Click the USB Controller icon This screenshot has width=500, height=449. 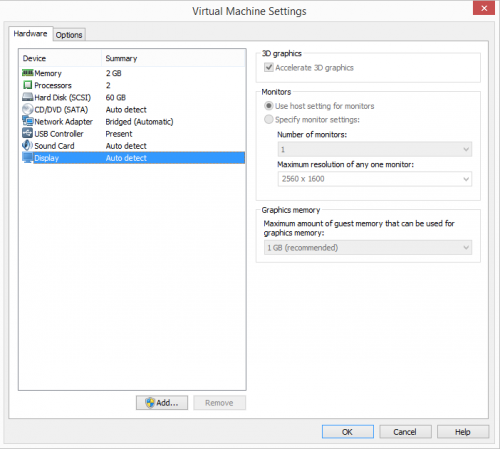pyautogui.click(x=28, y=133)
